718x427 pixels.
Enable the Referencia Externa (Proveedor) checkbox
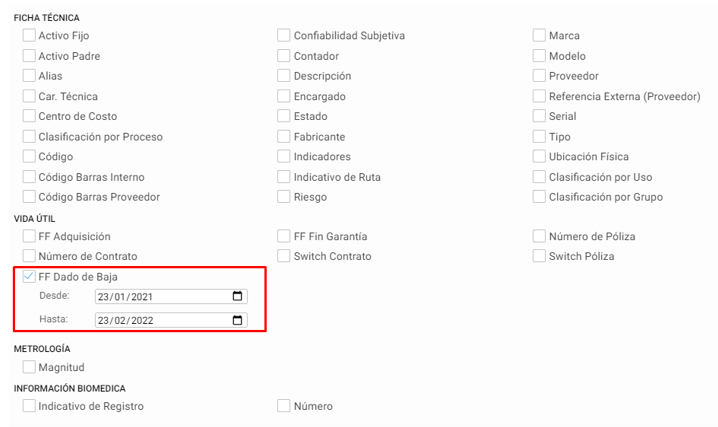(539, 96)
